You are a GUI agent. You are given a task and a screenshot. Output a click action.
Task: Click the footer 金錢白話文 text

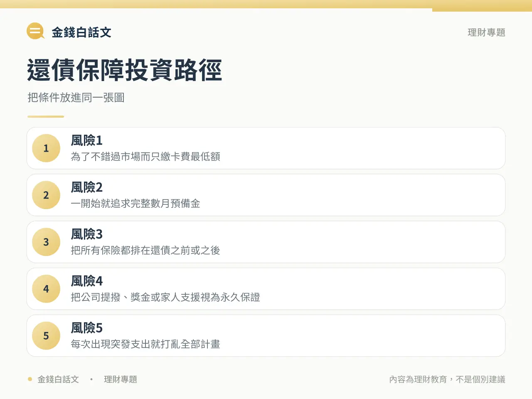point(58,379)
